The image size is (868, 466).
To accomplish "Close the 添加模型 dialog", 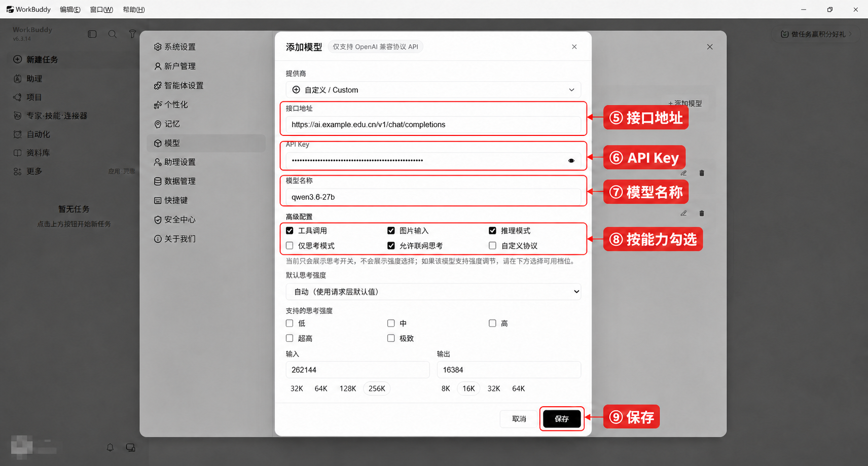I will click(574, 47).
